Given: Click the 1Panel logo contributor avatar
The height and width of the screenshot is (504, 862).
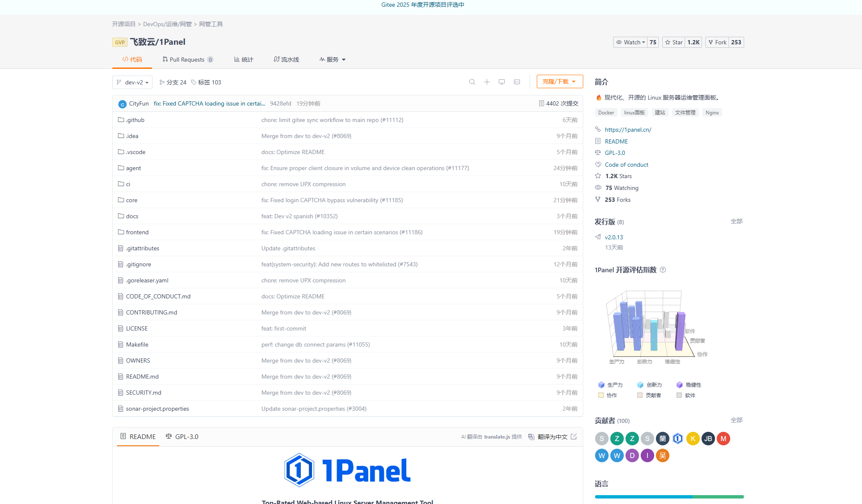Looking at the screenshot, I should tap(677, 439).
